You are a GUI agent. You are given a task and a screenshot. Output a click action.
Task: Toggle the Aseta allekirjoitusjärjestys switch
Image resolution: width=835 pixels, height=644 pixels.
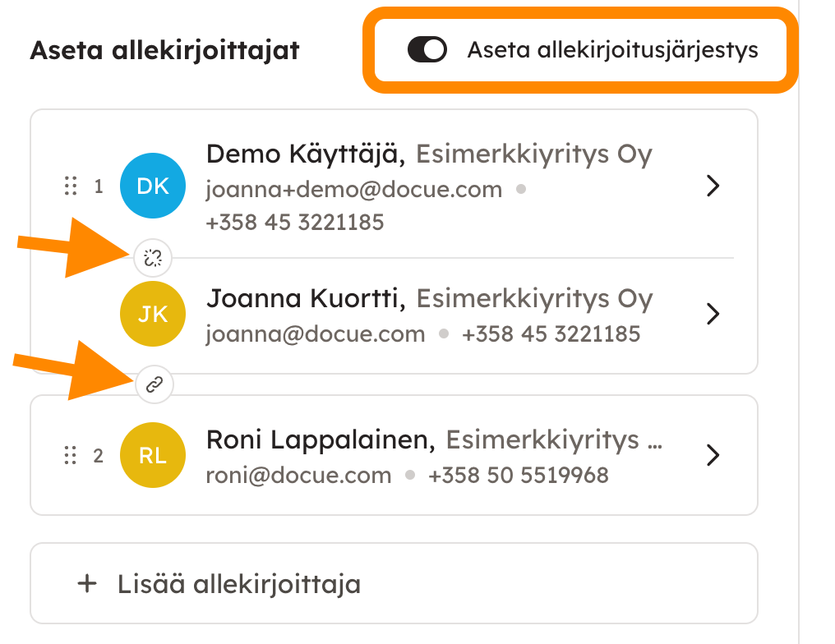(427, 50)
